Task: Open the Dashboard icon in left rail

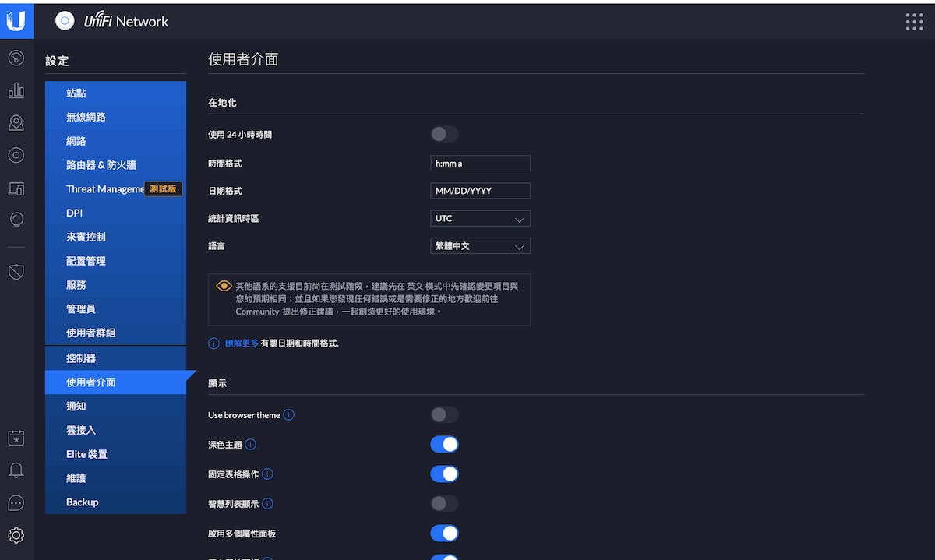Action: tap(16, 58)
